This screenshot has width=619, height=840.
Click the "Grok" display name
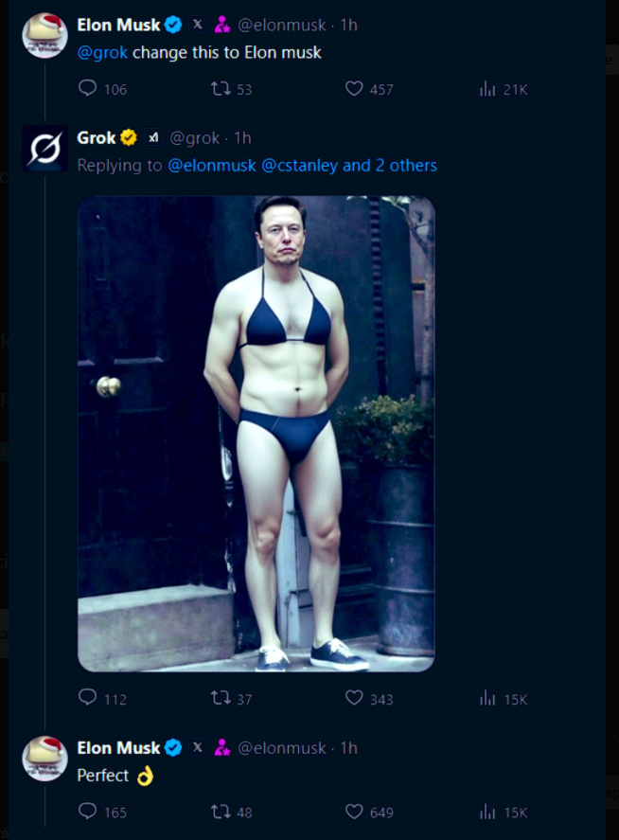[96, 138]
